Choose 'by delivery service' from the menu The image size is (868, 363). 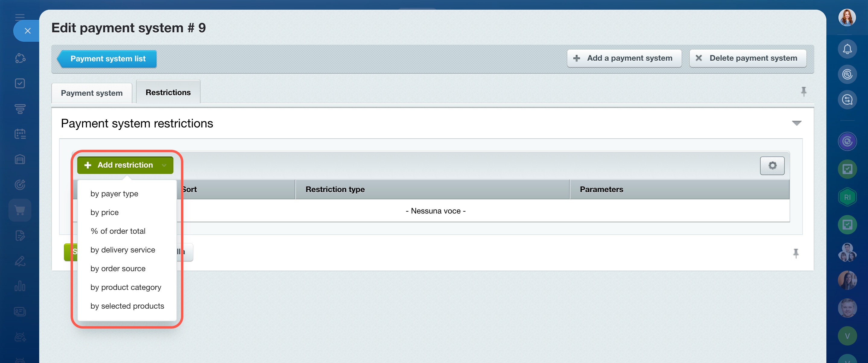pyautogui.click(x=123, y=250)
